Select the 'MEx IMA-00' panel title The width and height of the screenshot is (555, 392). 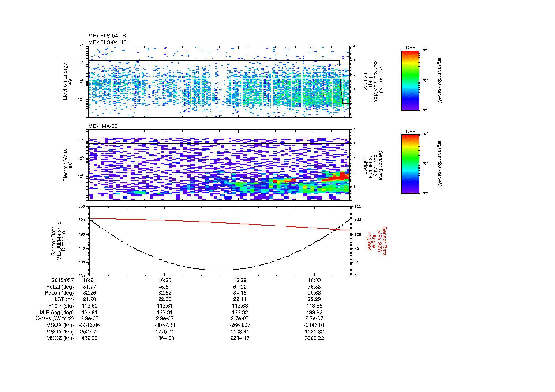pos(103,126)
